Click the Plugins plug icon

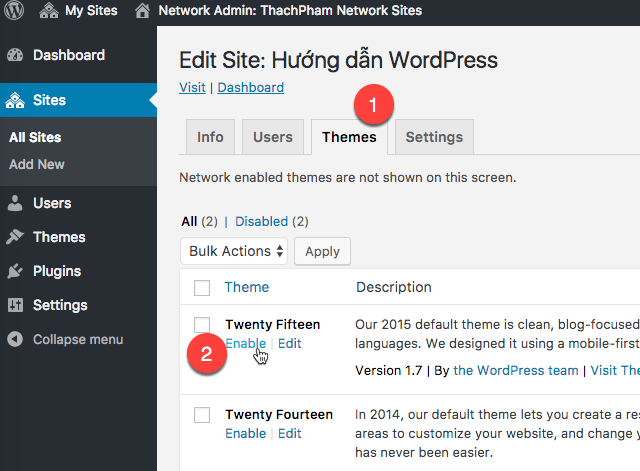15,271
